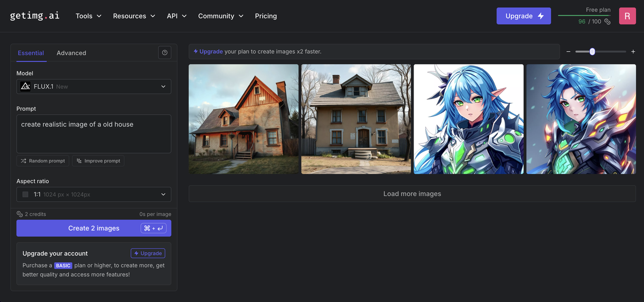
Task: Open the Tools menu
Action: pyautogui.click(x=89, y=16)
